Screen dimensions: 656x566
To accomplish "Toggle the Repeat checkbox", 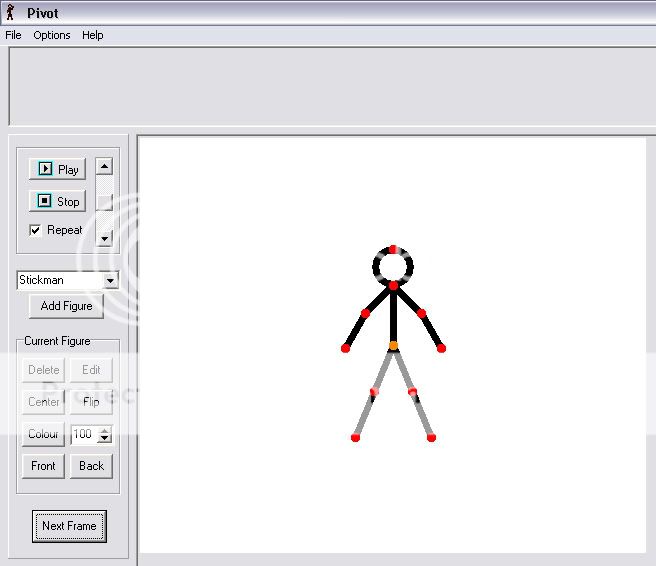I will [36, 230].
